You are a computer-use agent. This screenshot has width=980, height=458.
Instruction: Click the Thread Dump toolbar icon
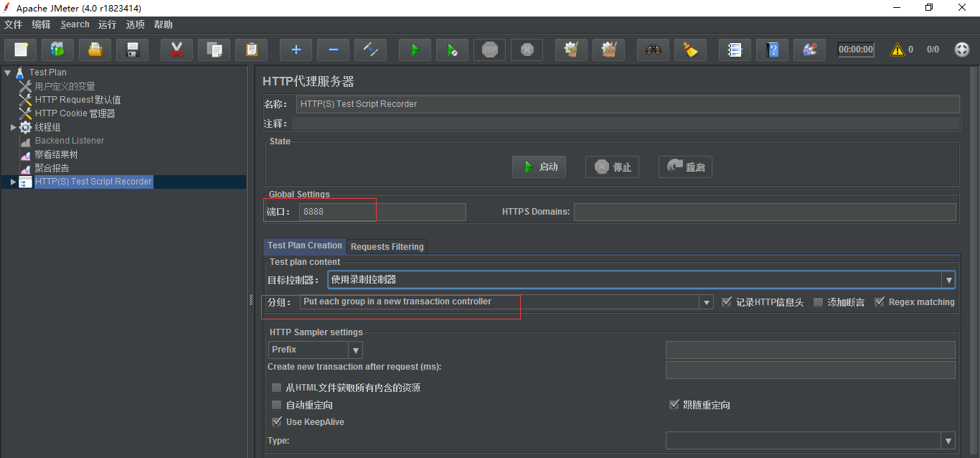pos(809,50)
